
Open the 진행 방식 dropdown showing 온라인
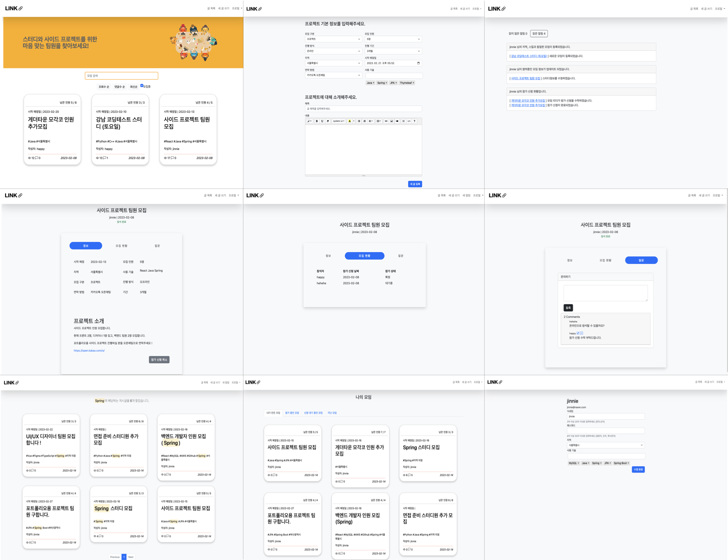333,51
